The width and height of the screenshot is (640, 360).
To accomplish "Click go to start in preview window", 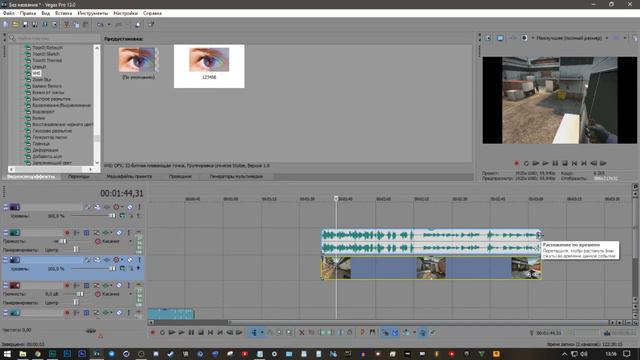I will coord(575,163).
